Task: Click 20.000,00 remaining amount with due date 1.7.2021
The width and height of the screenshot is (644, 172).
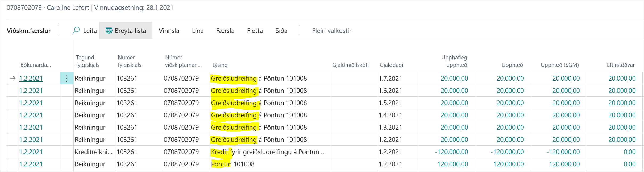Action: tap(622, 79)
